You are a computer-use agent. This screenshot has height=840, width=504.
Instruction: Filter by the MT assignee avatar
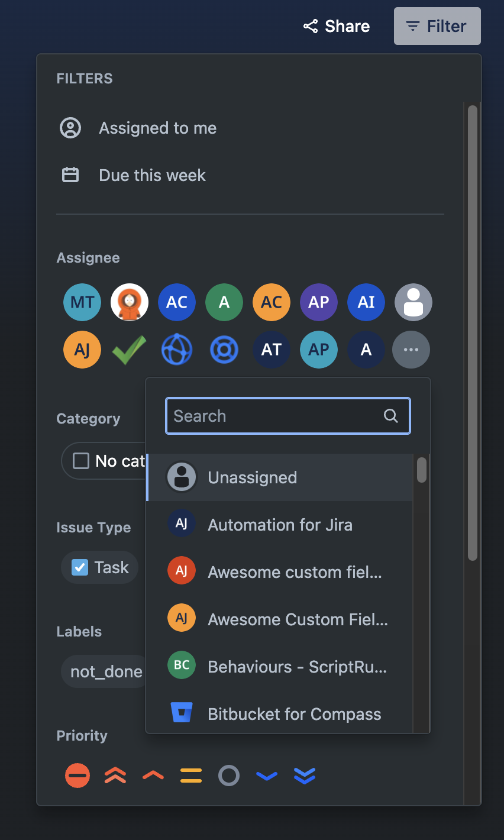click(x=82, y=302)
